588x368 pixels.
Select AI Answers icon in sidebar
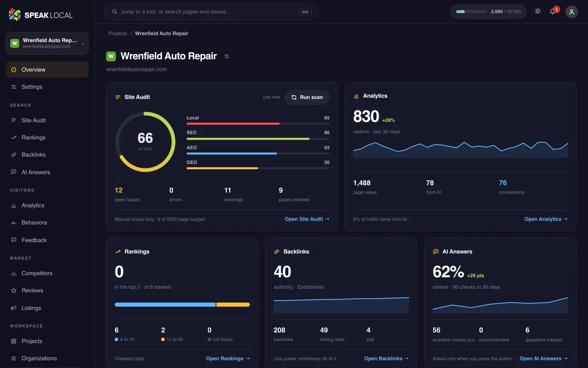click(x=13, y=172)
